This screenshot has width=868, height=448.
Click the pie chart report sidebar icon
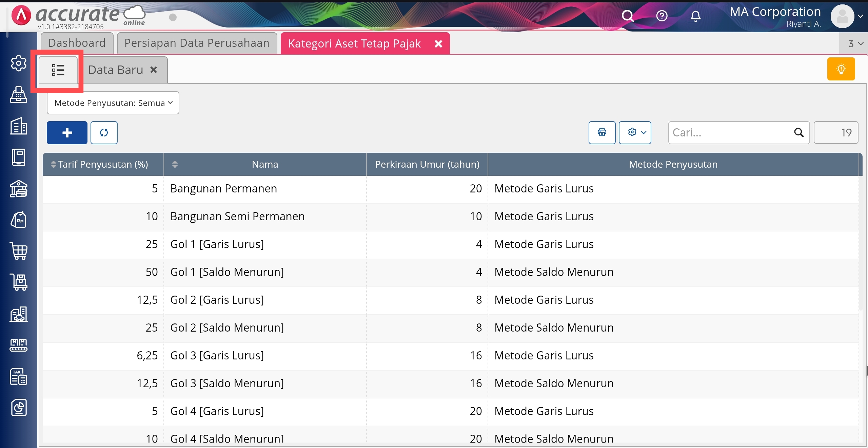(19, 408)
